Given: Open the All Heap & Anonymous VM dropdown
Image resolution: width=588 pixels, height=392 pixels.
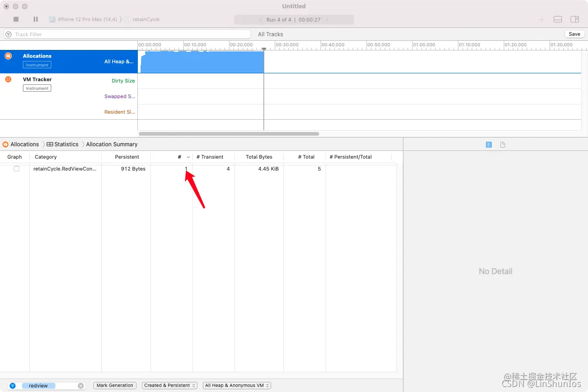Looking at the screenshot, I should pyautogui.click(x=237, y=386).
